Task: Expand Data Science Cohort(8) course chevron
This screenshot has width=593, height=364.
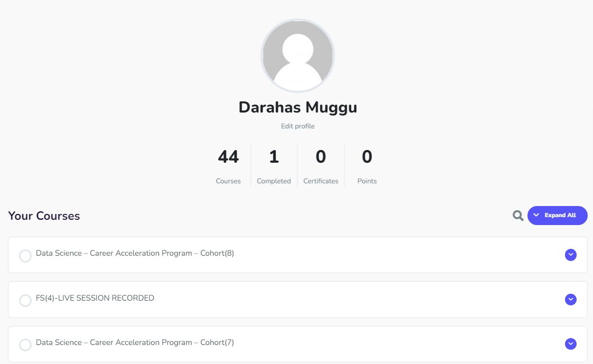Action: [570, 255]
